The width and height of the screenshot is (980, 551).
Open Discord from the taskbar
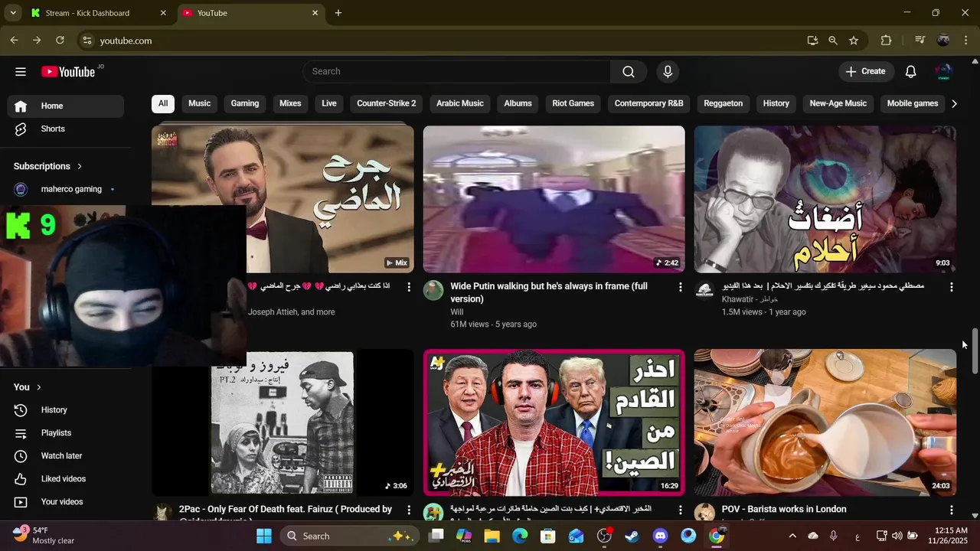click(660, 536)
